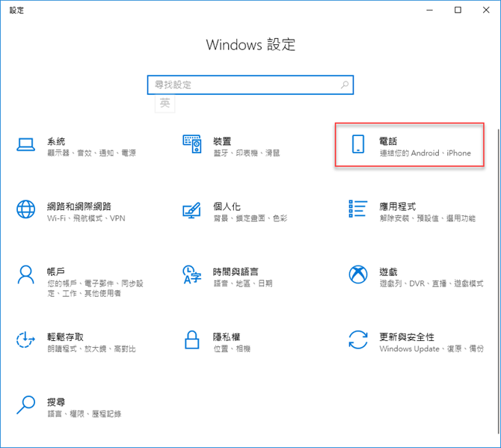Click description 位置、相機

coord(232,349)
